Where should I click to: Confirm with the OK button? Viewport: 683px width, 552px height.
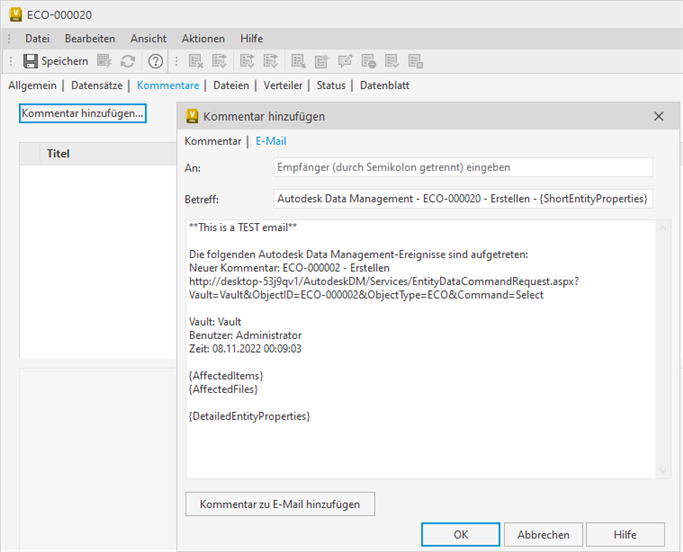point(460,535)
